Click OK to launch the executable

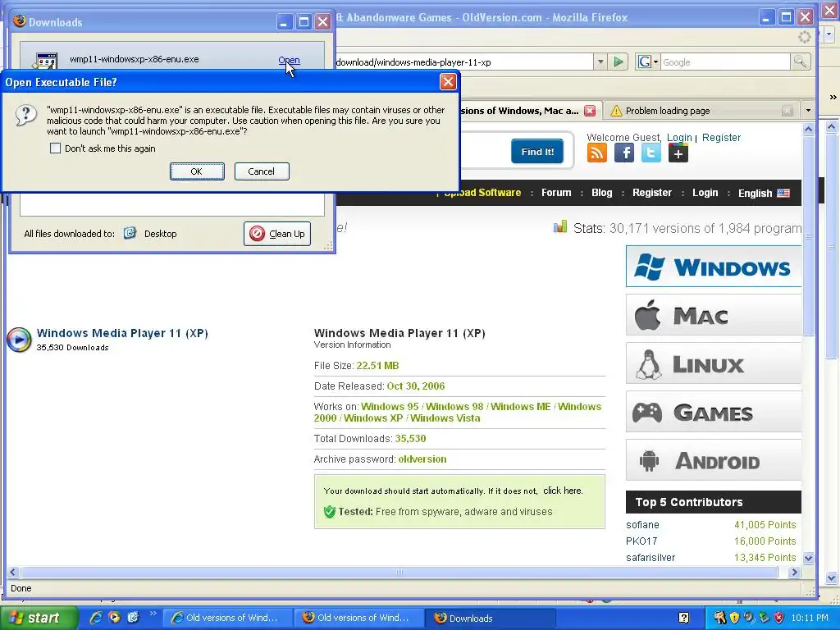(x=197, y=171)
